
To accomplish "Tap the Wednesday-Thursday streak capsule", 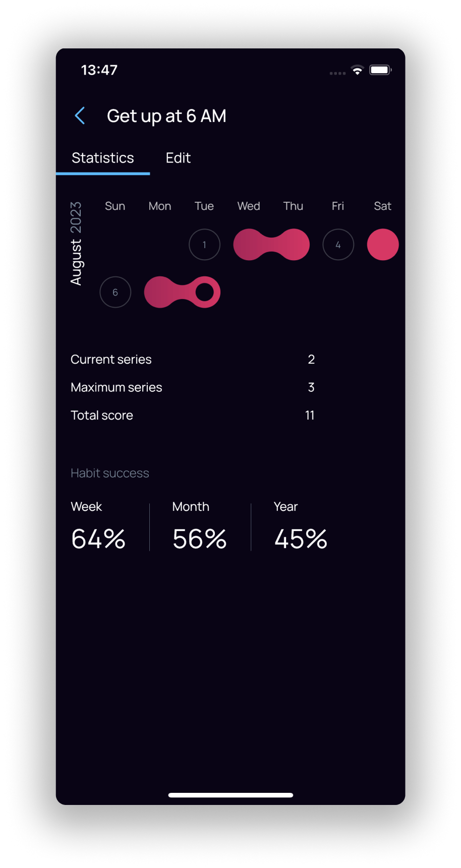I will pos(271,244).
